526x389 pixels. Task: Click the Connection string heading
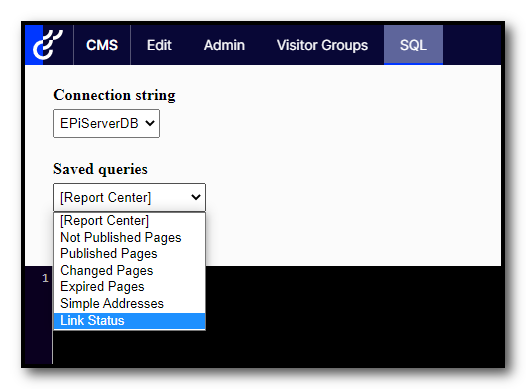click(x=114, y=95)
